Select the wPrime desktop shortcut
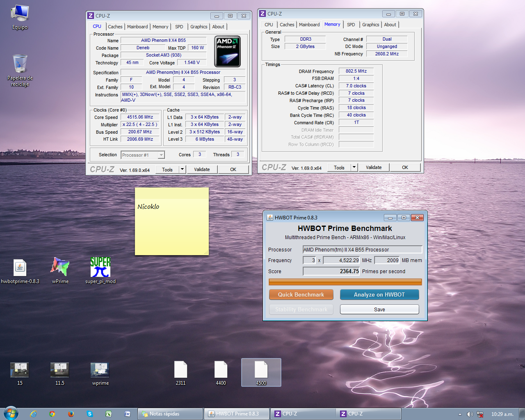Image resolution: width=525 pixels, height=420 pixels. (60, 271)
